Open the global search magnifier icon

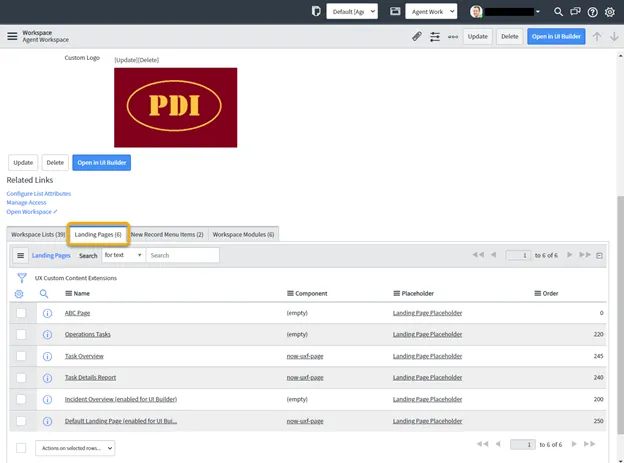[558, 12]
